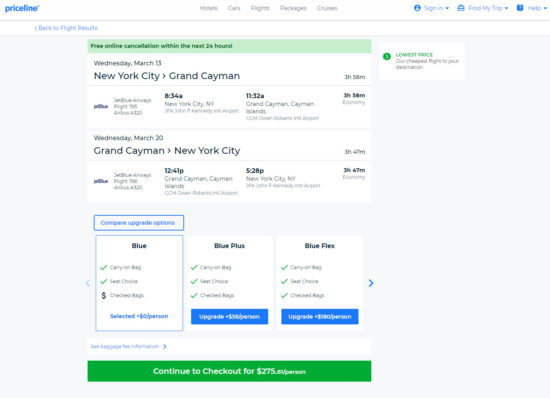Expand the Find My Trip menu
This screenshot has height=398, width=550.
pyautogui.click(x=483, y=8)
